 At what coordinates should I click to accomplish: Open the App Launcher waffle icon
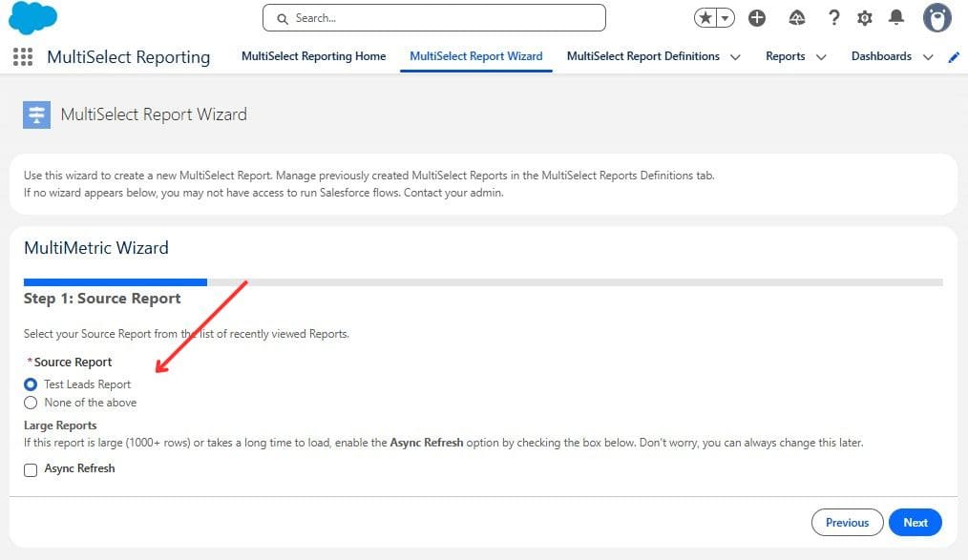pos(21,56)
